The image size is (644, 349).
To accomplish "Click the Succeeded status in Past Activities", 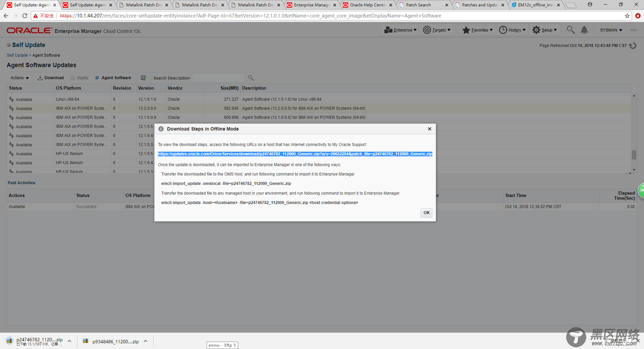I will (x=86, y=207).
